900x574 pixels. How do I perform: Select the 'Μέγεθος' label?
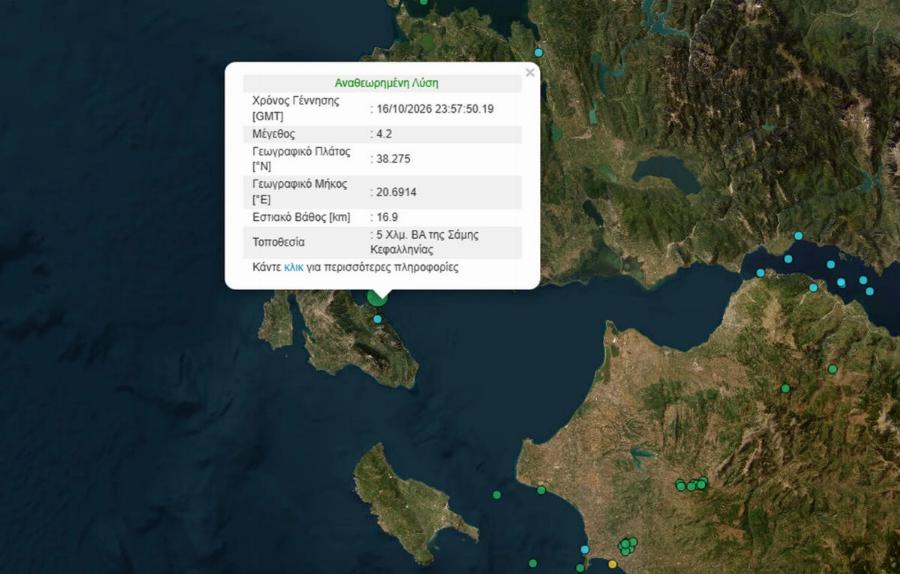pyautogui.click(x=274, y=134)
